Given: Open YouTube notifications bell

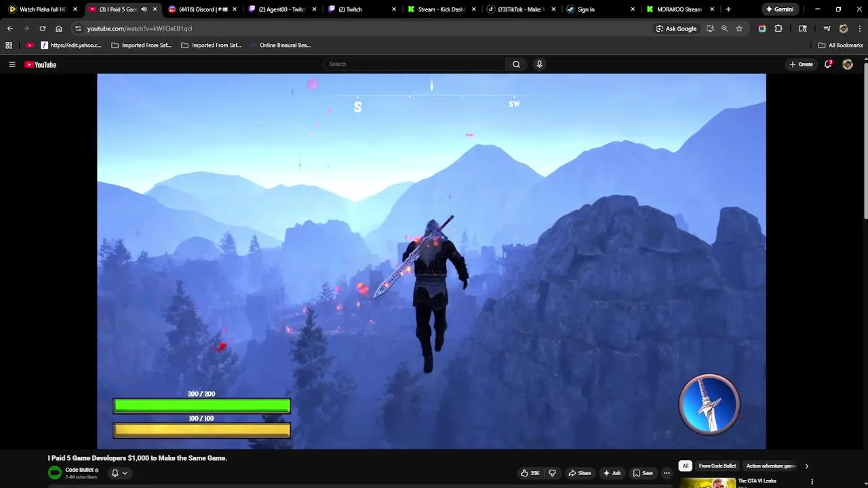Looking at the screenshot, I should pos(828,64).
